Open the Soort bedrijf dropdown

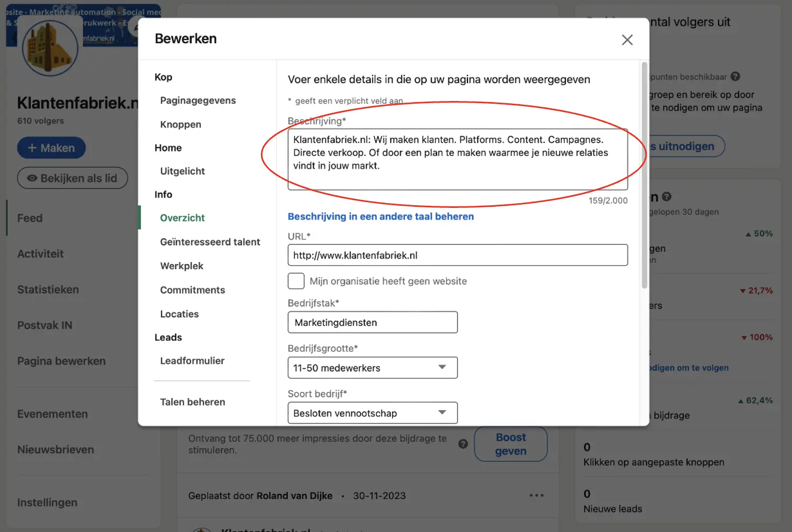pyautogui.click(x=372, y=413)
